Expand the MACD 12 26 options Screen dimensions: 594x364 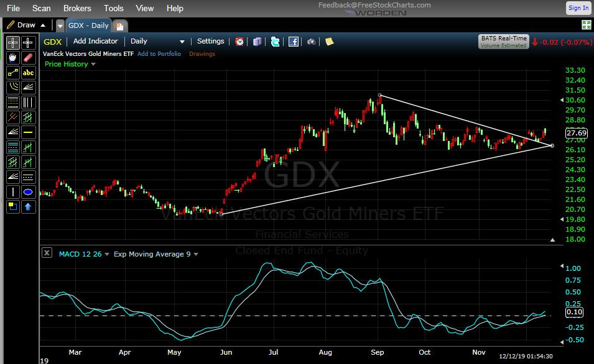tap(107, 254)
